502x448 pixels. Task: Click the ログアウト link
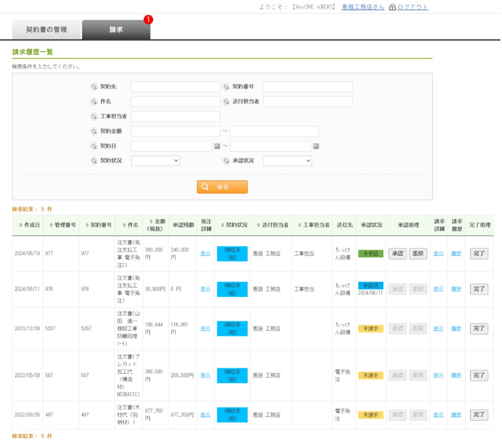413,7
